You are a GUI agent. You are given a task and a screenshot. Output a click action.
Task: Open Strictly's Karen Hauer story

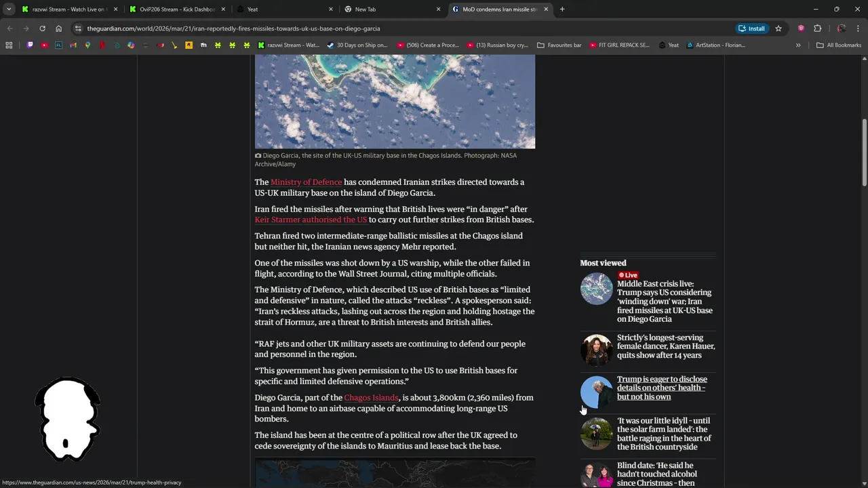pyautogui.click(x=666, y=346)
